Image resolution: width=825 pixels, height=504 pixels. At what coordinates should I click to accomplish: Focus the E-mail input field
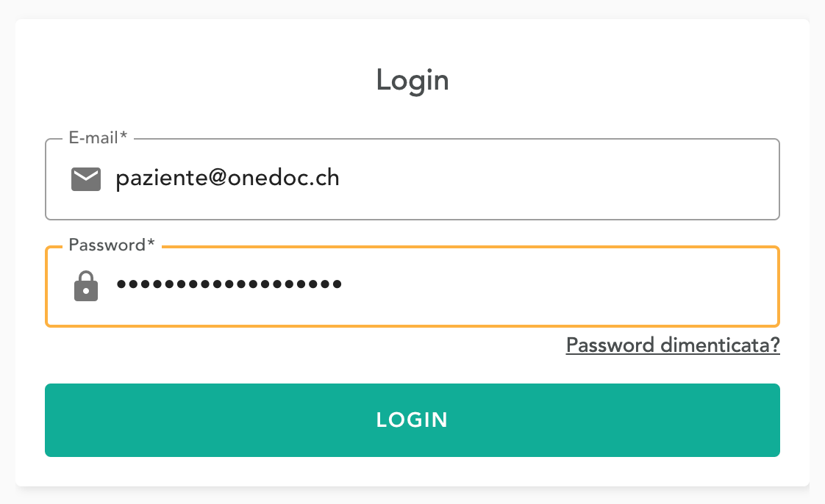pyautogui.click(x=515, y=179)
